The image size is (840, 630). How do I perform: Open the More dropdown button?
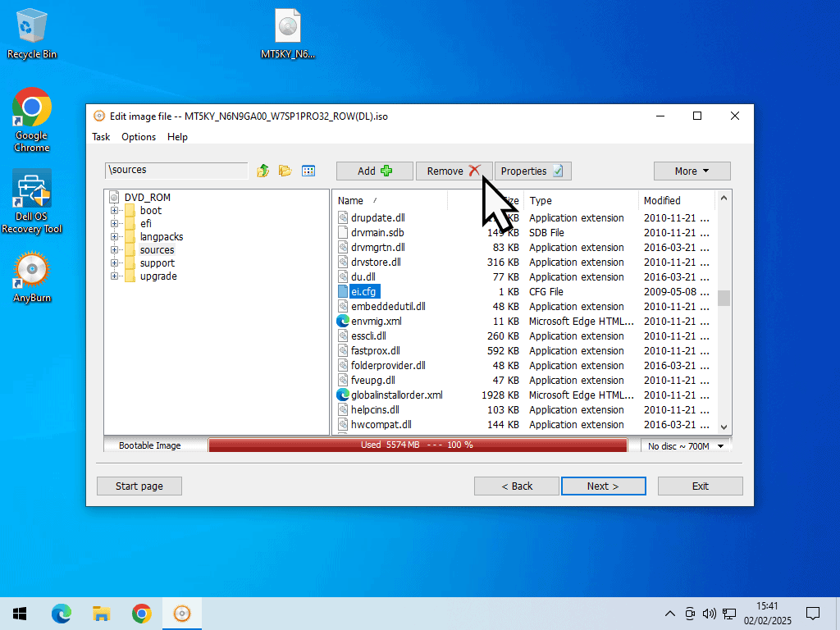point(692,171)
